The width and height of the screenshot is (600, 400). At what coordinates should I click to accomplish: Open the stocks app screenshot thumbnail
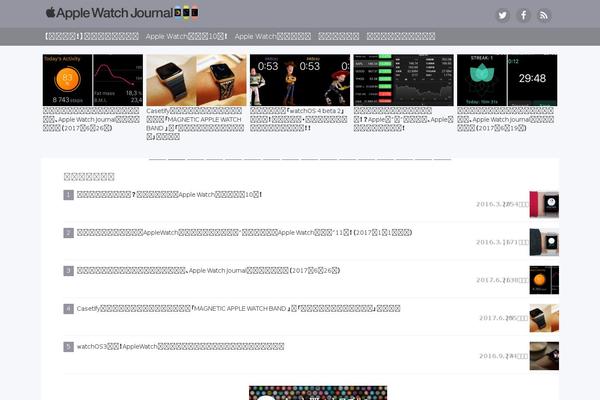point(403,80)
